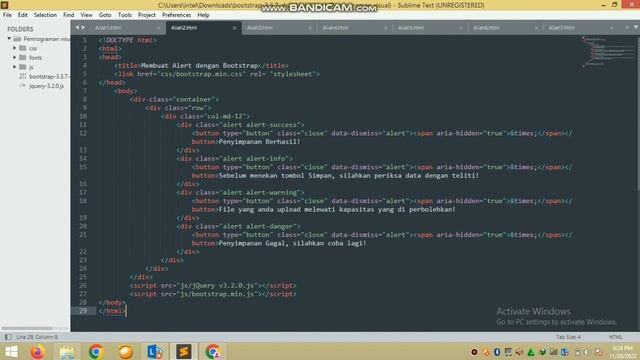Screen dimensions: 640x360
Task: Click the jquery-3.2.0.js file icon
Action: pos(23,86)
